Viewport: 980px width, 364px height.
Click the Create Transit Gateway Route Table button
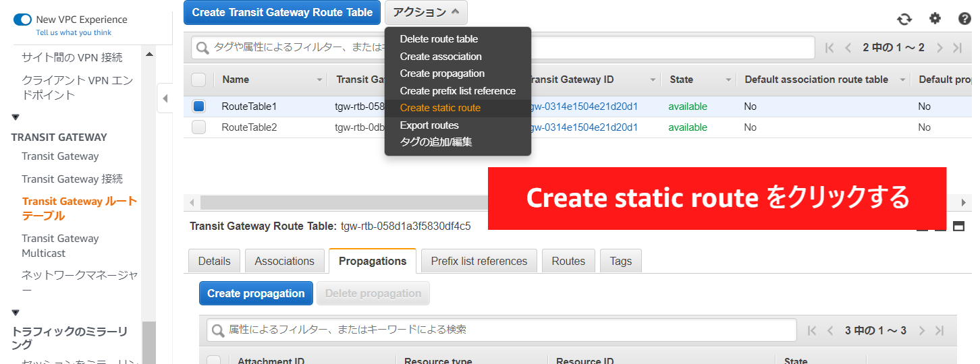[x=282, y=12]
